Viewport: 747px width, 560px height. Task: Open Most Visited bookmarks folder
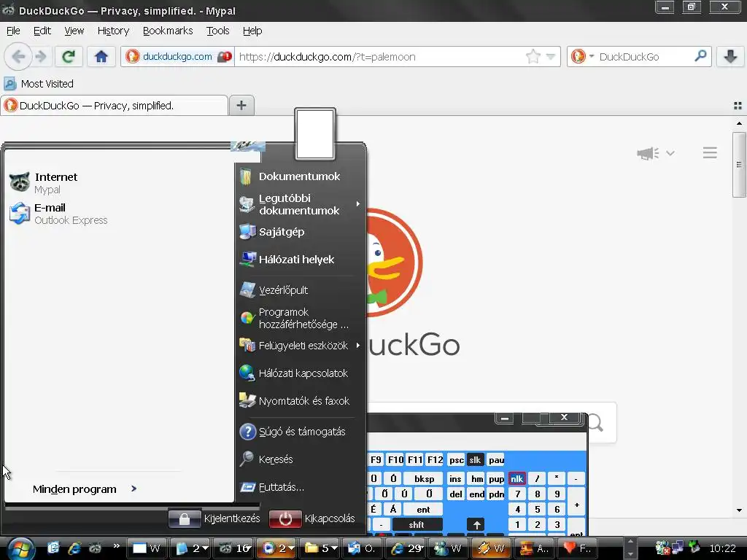pos(39,84)
